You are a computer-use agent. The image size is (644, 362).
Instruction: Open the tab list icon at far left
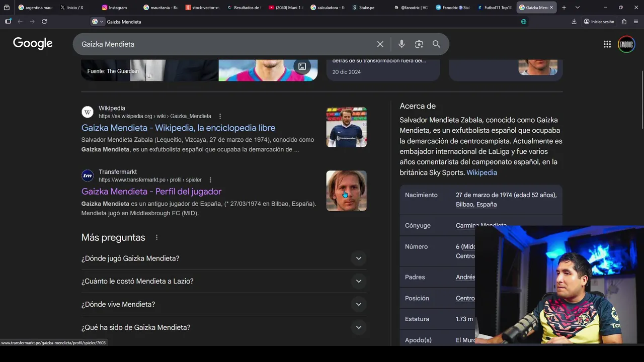coord(7,8)
